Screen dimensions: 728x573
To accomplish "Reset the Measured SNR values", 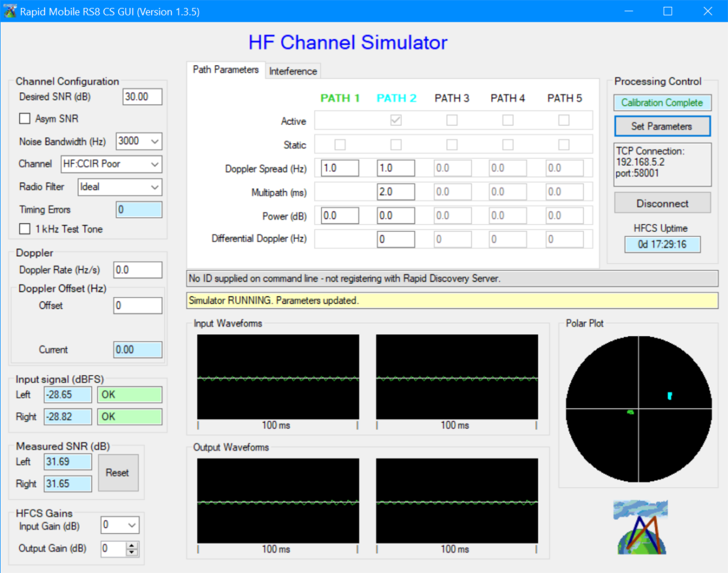I will [118, 473].
